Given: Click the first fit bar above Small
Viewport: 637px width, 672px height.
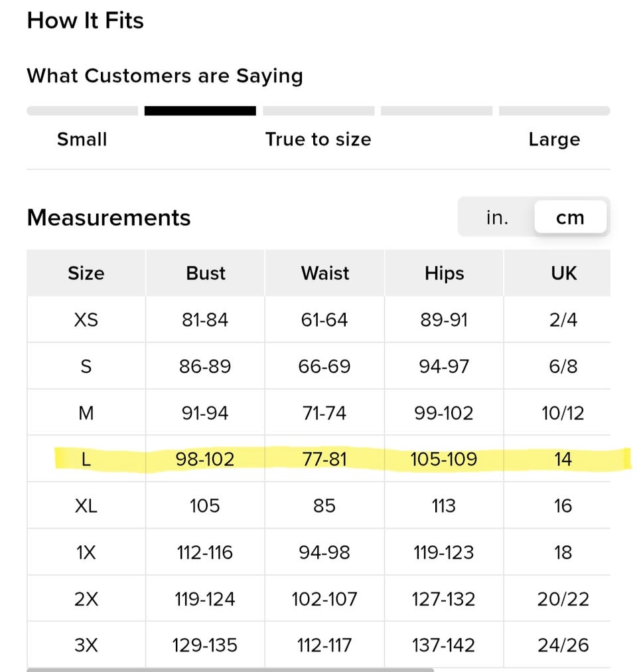Looking at the screenshot, I should pyautogui.click(x=82, y=111).
